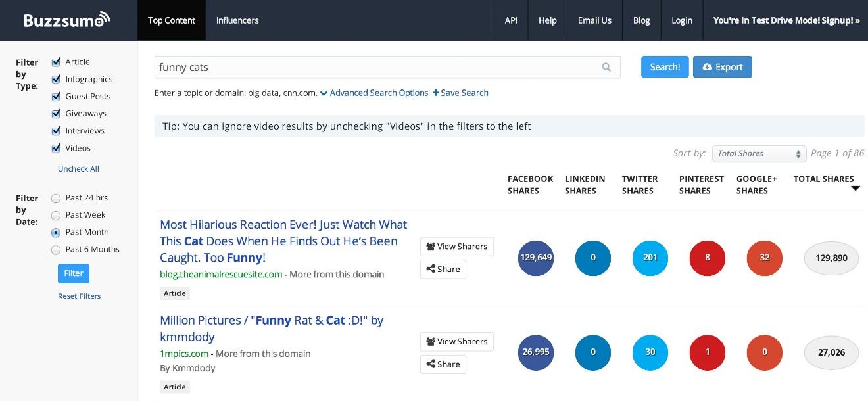Viewport: 868px width, 401px height.
Task: Click Twitter shares circle showing 201
Action: [650, 258]
